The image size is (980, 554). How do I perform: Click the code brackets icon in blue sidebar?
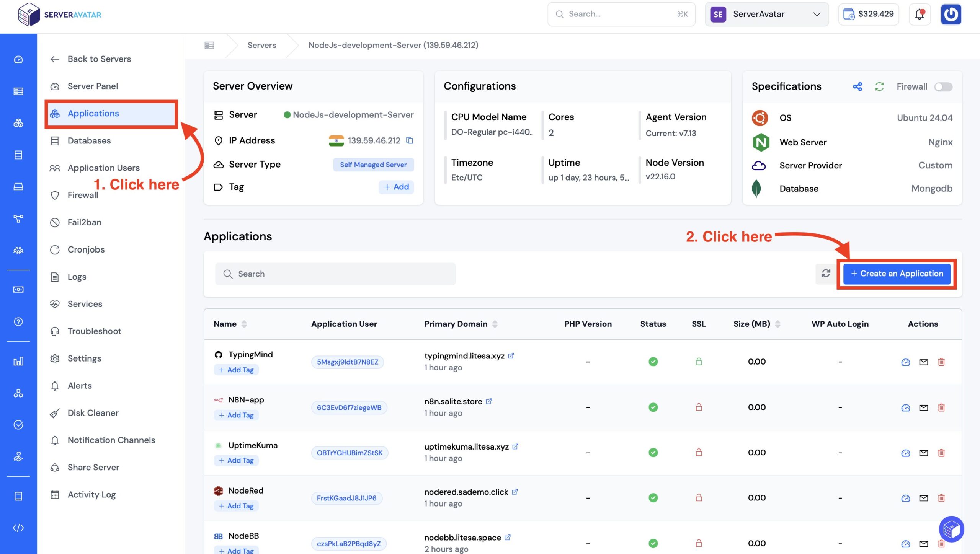[18, 528]
